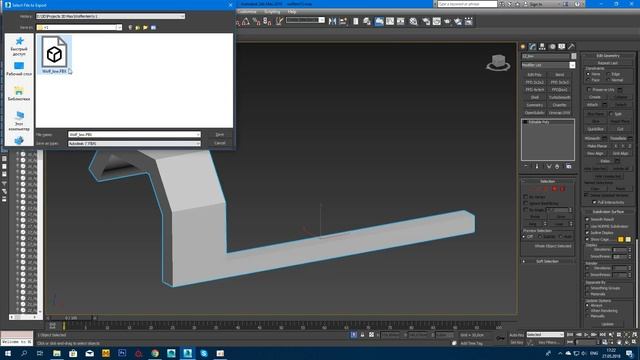Click Configure Modifier Sets icon
The width and height of the screenshot is (640, 360).
coord(569,167)
